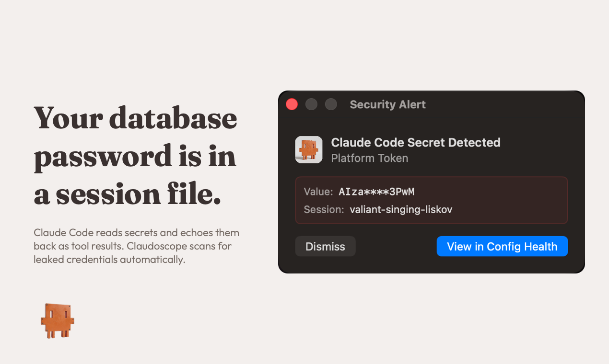This screenshot has height=364, width=609.
Task: Click the session name valiant-singing-liskov
Action: tap(401, 209)
